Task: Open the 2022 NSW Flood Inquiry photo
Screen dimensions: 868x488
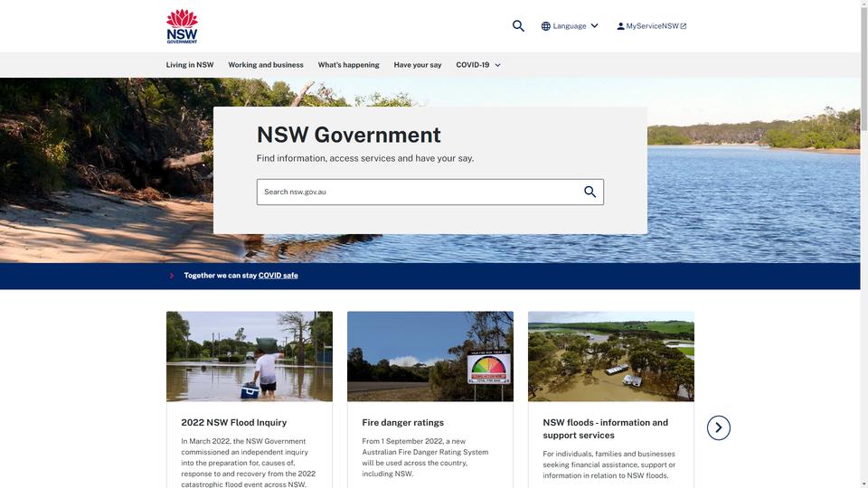Action: [x=250, y=356]
